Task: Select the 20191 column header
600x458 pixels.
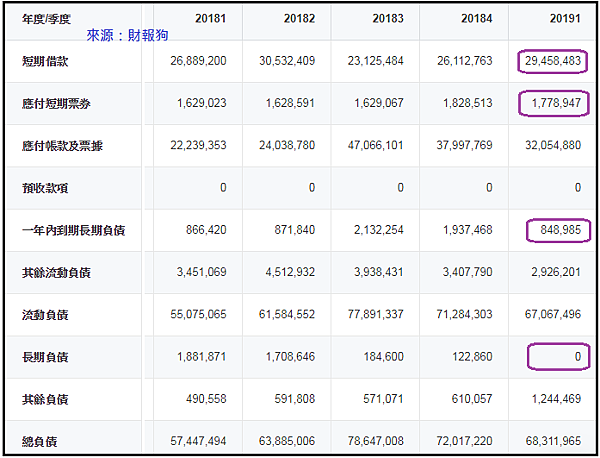Action: pyautogui.click(x=565, y=18)
